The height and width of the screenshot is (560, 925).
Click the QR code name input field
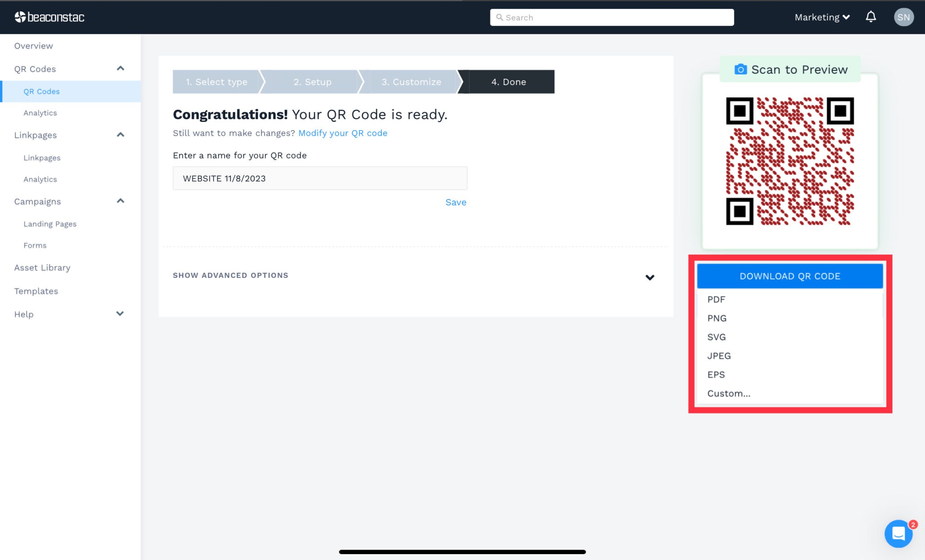pos(320,178)
